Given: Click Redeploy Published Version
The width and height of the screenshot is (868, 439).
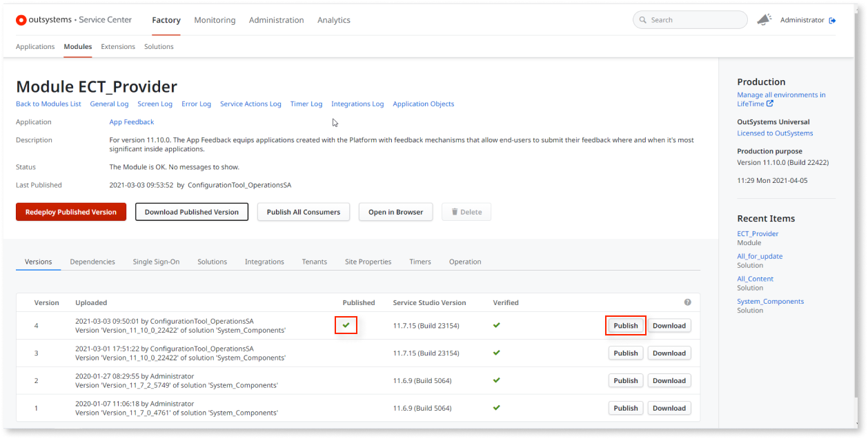Looking at the screenshot, I should tap(70, 212).
